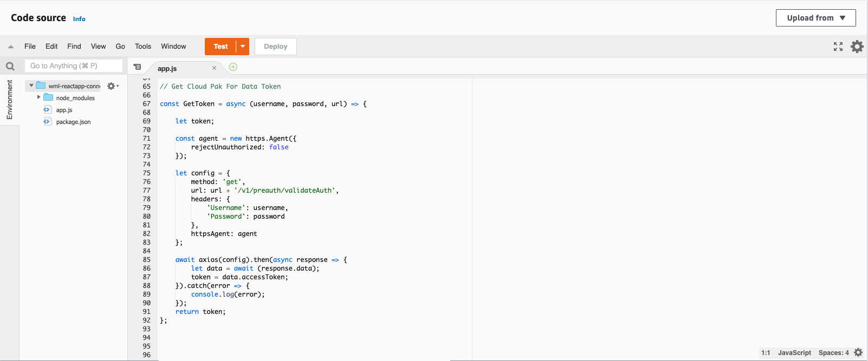Collapse the wml-reactapp root folder
The width and height of the screenshot is (868, 361).
pos(31,86)
